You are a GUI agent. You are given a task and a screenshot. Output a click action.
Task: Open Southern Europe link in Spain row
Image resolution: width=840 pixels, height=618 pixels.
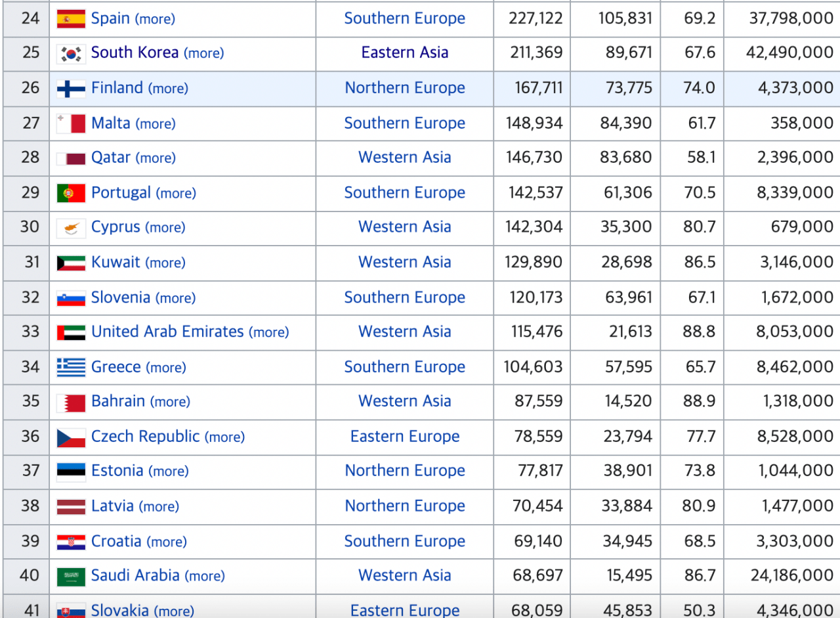click(405, 18)
